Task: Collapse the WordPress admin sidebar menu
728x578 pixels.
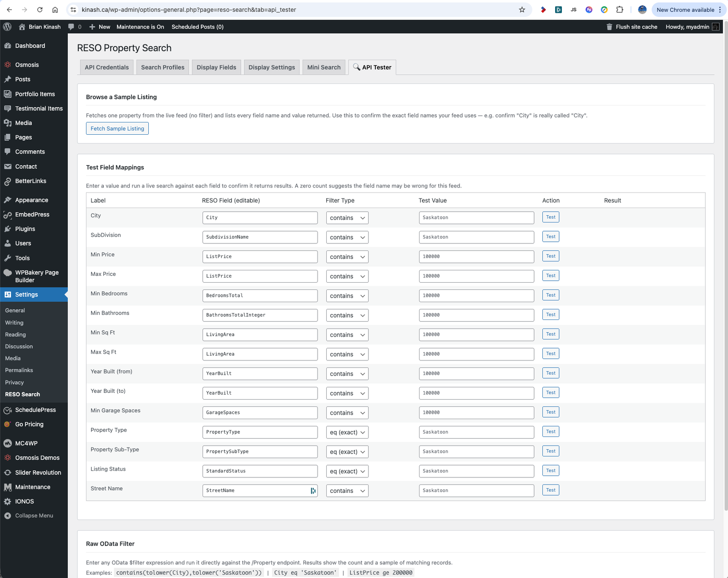Action: coord(34,516)
